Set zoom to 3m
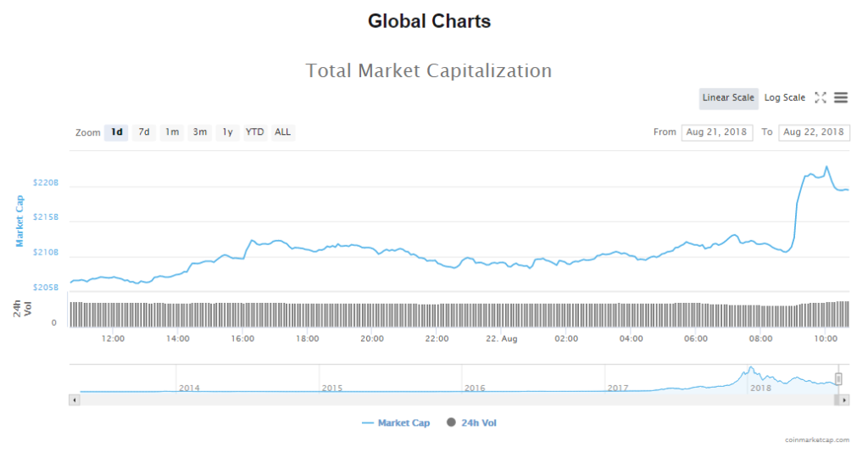The width and height of the screenshot is (868, 453). [200, 132]
